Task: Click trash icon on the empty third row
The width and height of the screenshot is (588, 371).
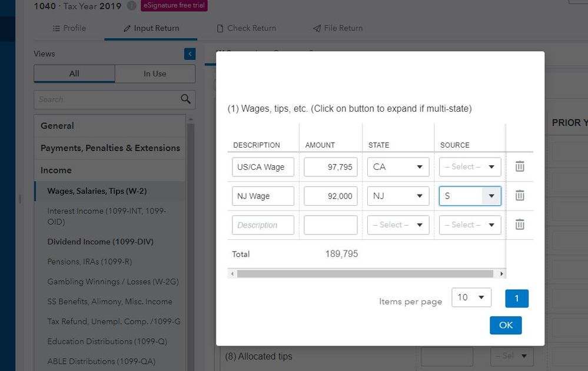Action: [520, 225]
